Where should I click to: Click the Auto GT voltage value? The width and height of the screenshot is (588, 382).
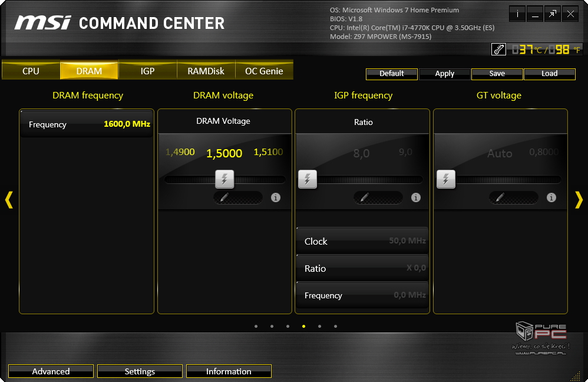pyautogui.click(x=500, y=153)
